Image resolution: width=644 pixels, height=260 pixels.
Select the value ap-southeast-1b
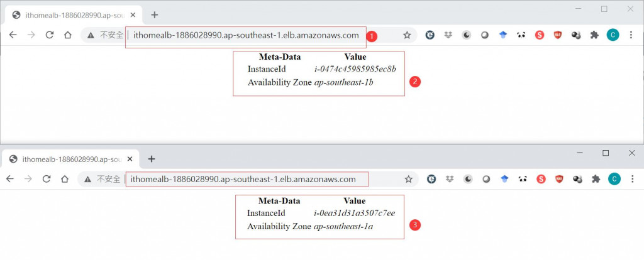344,82
